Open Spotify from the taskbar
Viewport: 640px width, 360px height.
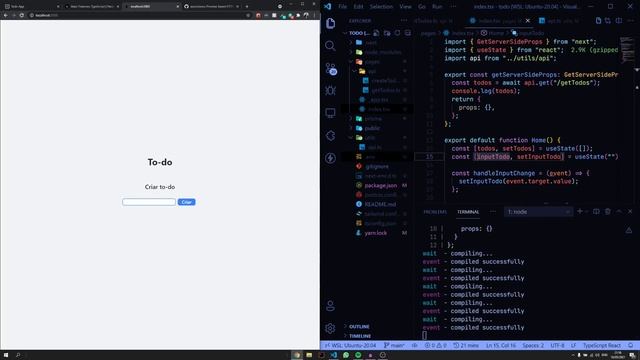[x=358, y=355]
